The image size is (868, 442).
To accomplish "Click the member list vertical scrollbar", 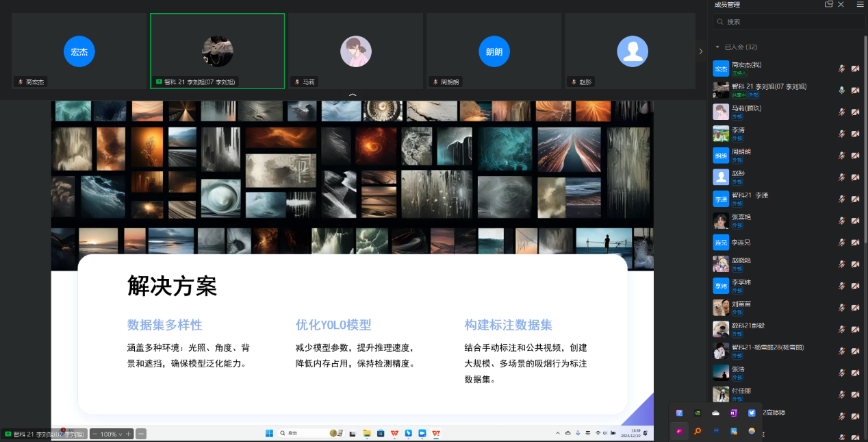I will (x=865, y=137).
